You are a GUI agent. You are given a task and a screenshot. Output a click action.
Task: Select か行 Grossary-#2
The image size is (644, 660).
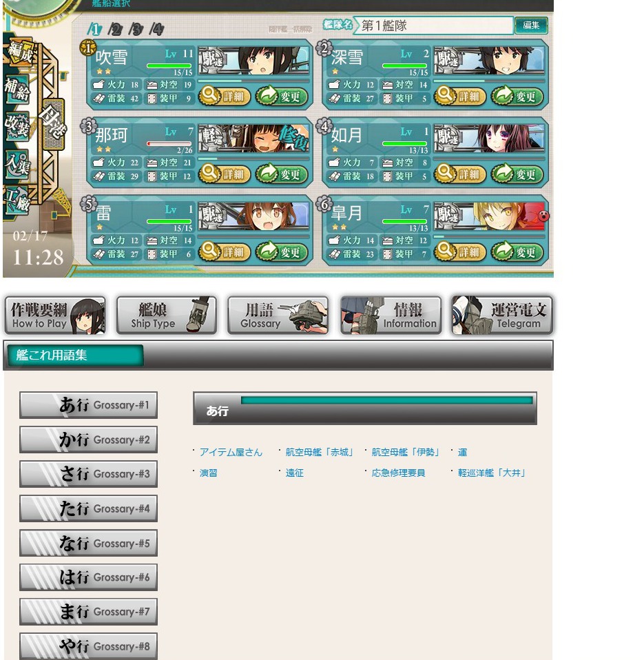point(88,440)
